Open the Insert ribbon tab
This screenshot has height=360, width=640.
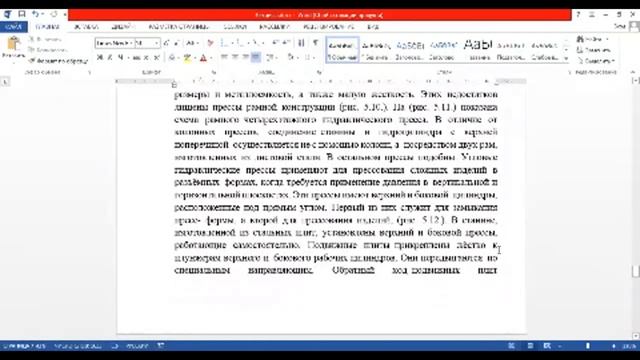tap(86, 27)
